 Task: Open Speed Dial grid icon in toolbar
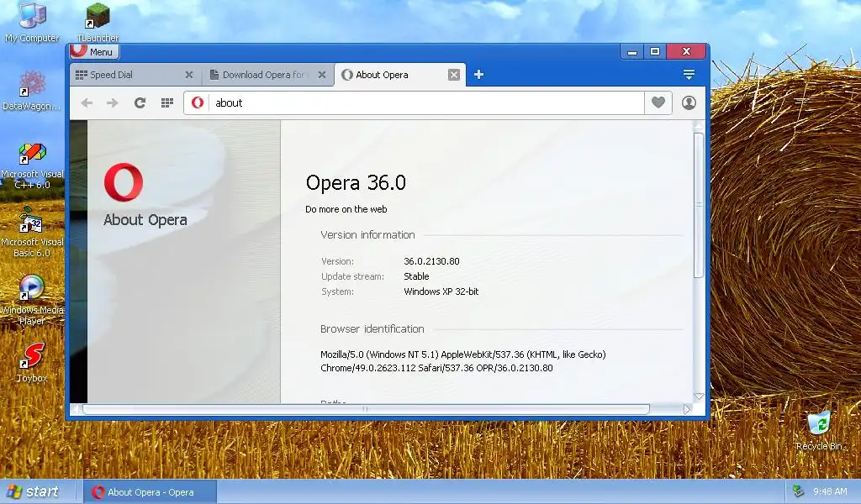pyautogui.click(x=167, y=102)
